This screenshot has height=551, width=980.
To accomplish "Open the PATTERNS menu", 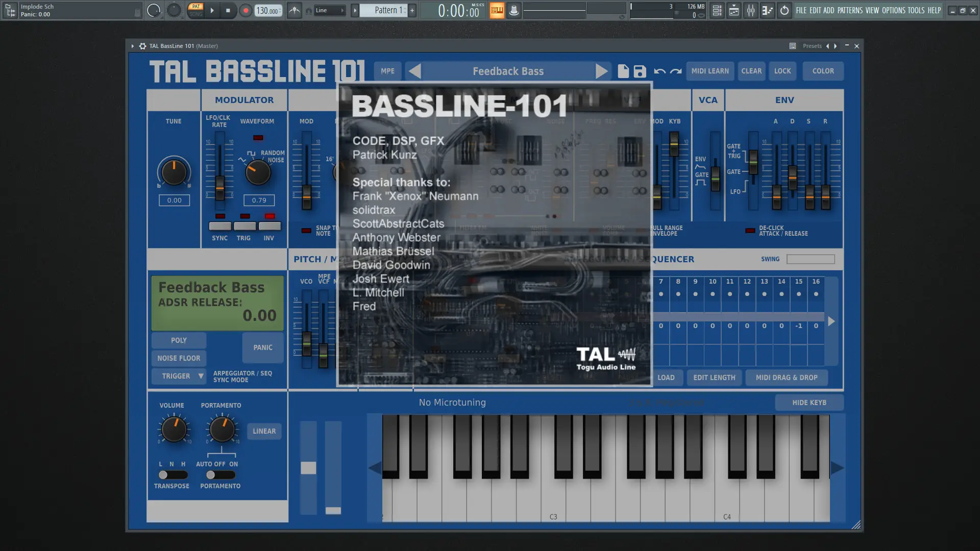I will coord(849,10).
